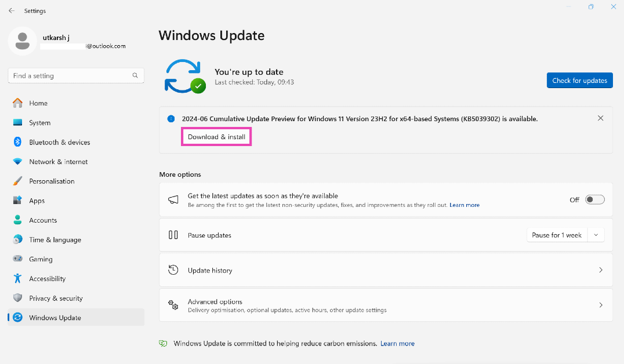
Task: Click Last checked: Today, 09:43 text
Action: (254, 82)
